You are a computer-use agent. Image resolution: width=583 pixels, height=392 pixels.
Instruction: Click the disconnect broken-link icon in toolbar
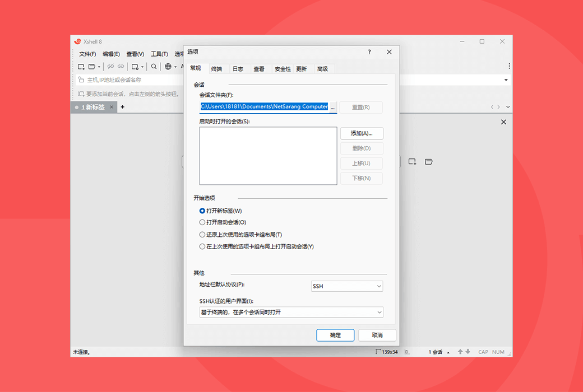click(x=110, y=67)
